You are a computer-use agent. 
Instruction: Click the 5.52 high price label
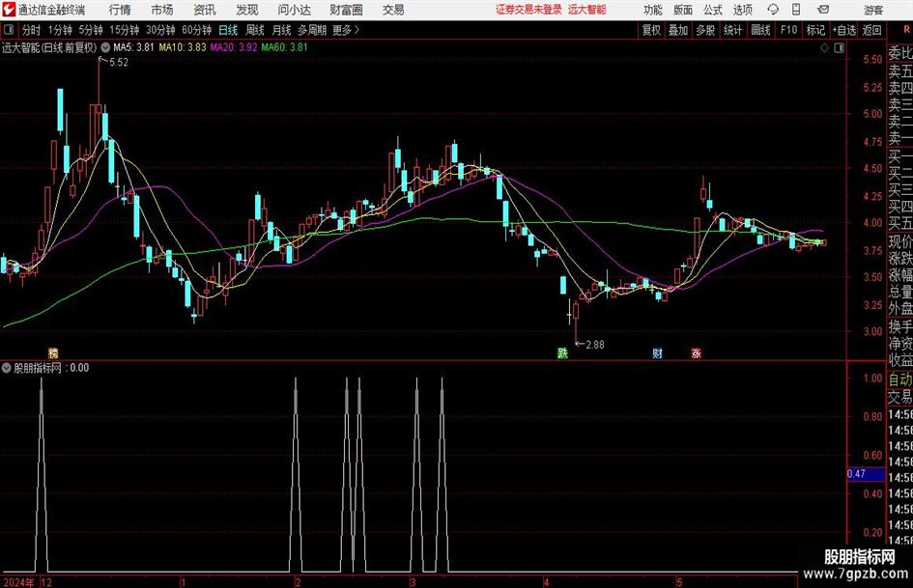click(119, 63)
